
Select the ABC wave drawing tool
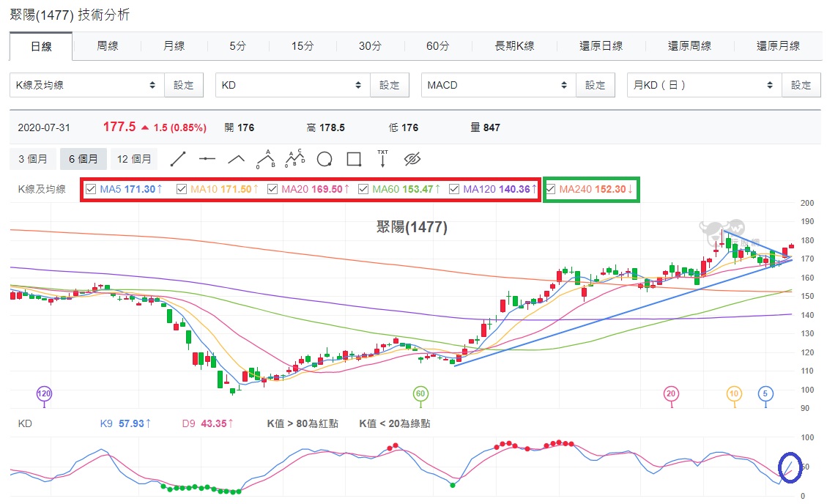pyautogui.click(x=266, y=159)
